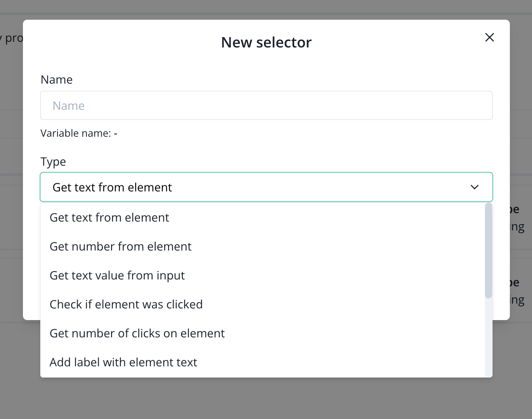Select "Get text from element" in list

pos(109,218)
